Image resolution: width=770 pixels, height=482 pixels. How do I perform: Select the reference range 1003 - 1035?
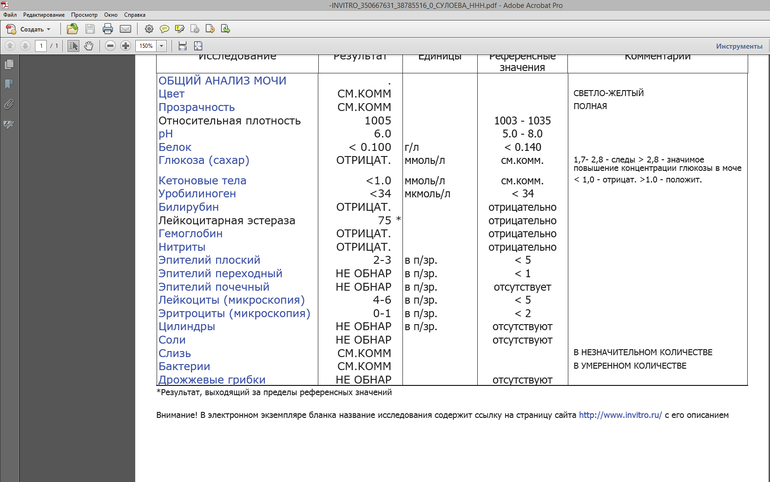[x=522, y=121]
